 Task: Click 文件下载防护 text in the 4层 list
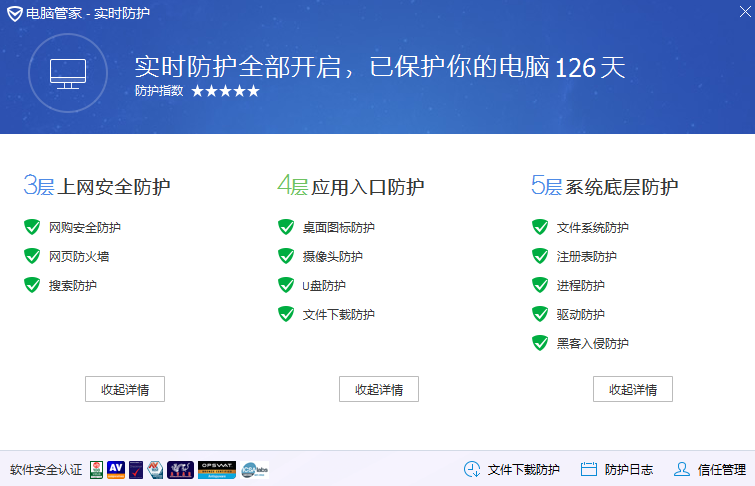point(338,314)
